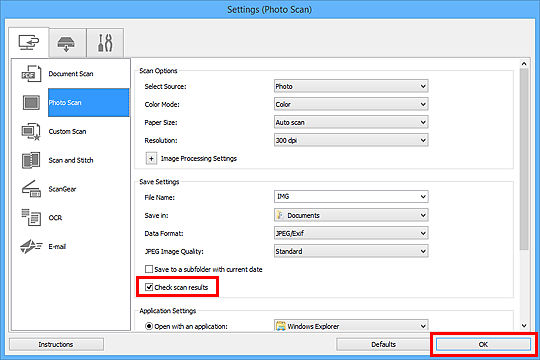Click the Resolution: label
540x360 pixels.
click(161, 141)
